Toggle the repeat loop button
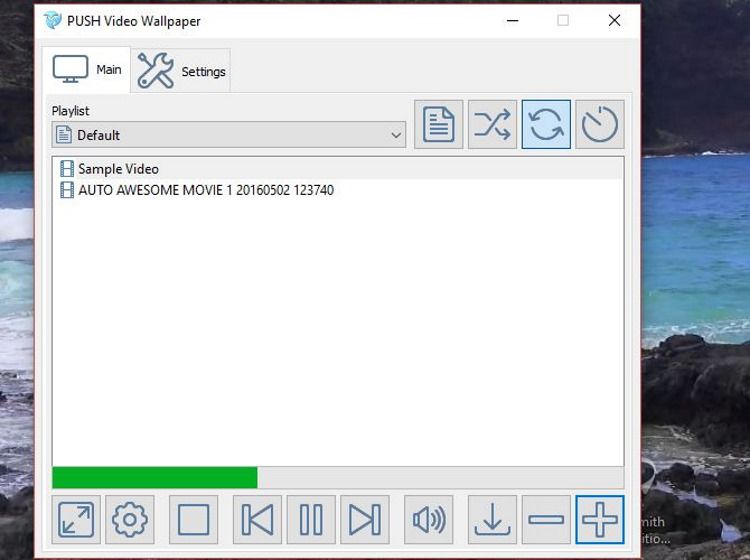Image resolution: width=750 pixels, height=560 pixels. (546, 124)
